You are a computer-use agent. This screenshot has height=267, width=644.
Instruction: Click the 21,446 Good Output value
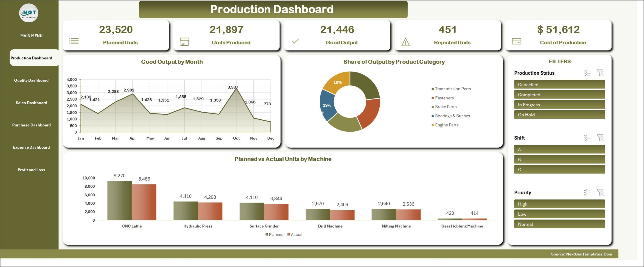[x=337, y=30]
